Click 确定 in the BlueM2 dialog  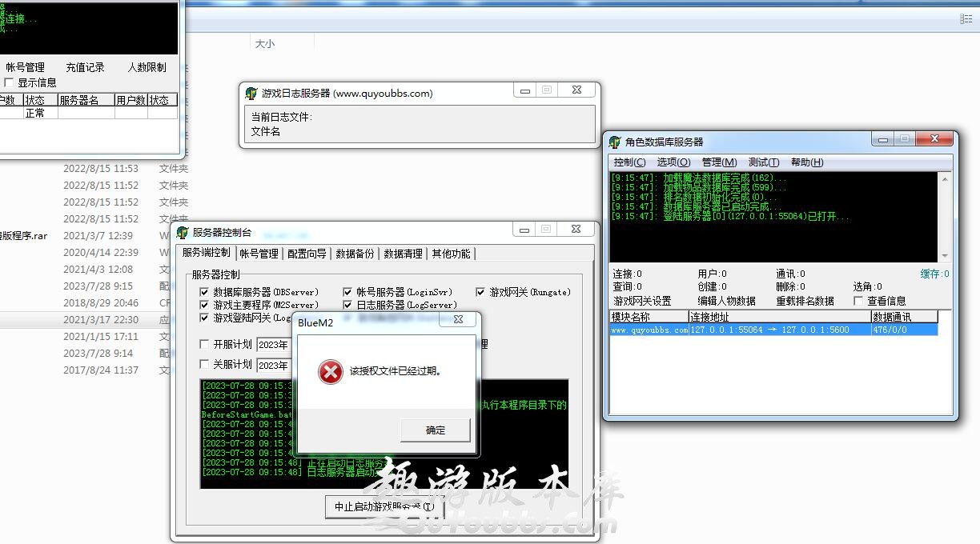pyautogui.click(x=435, y=430)
